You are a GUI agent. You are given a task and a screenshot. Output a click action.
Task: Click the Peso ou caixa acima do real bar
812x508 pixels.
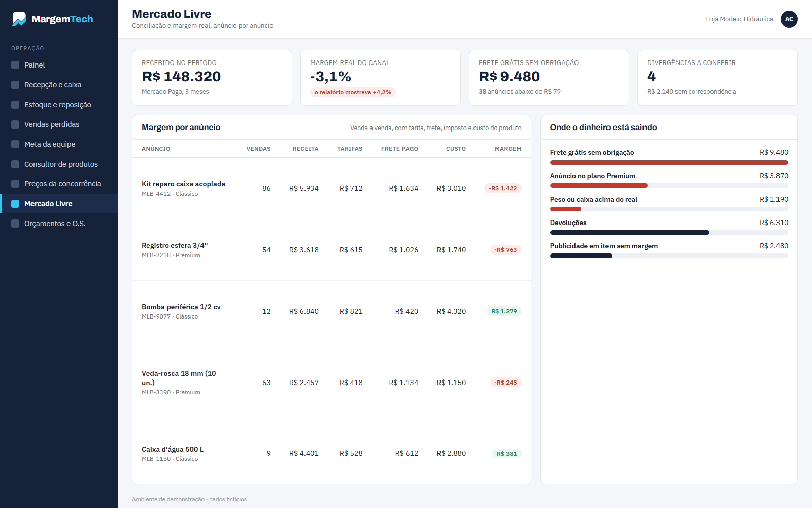coord(669,209)
